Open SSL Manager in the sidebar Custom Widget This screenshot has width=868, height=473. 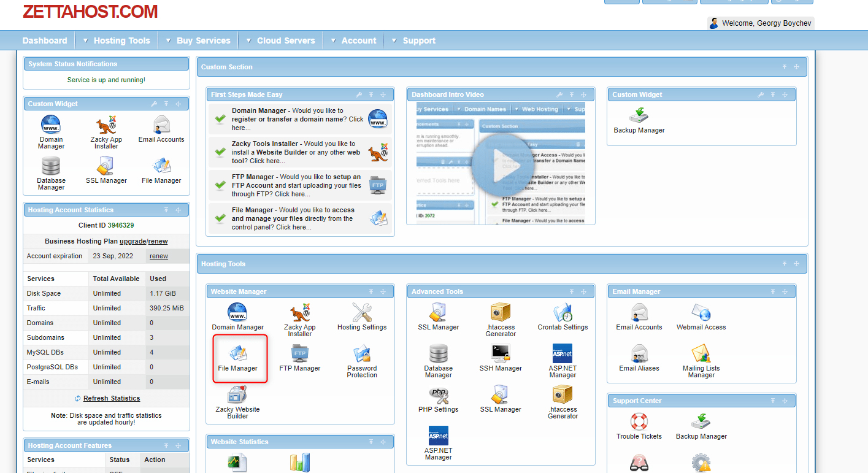click(x=106, y=170)
